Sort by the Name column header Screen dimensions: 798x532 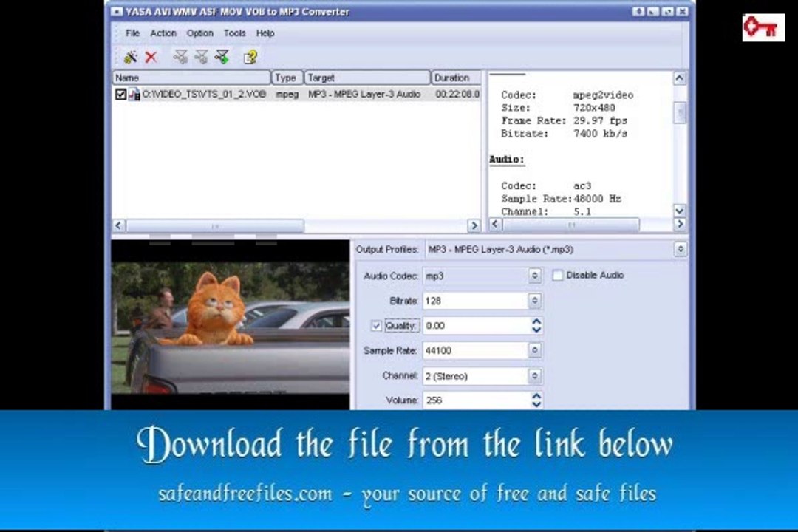click(x=191, y=78)
